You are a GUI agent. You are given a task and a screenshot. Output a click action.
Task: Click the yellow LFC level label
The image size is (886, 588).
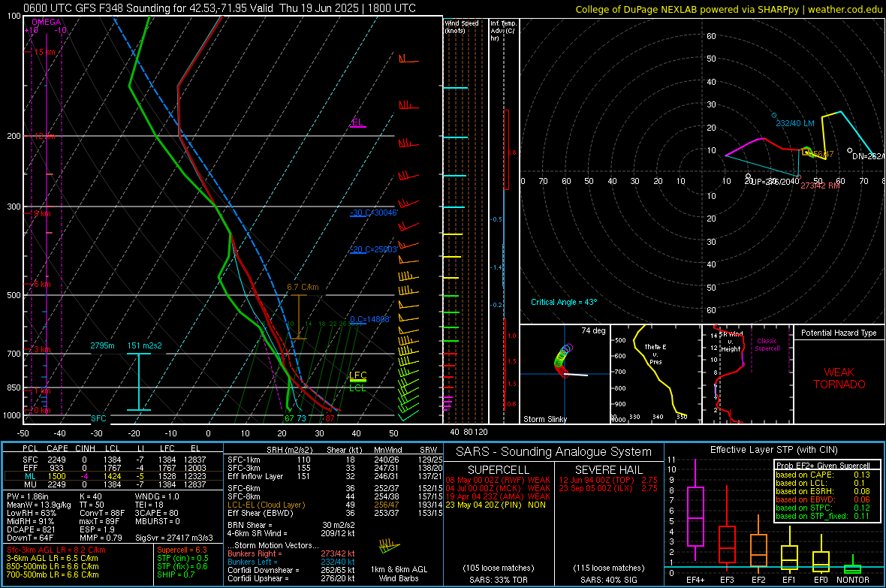(x=357, y=375)
